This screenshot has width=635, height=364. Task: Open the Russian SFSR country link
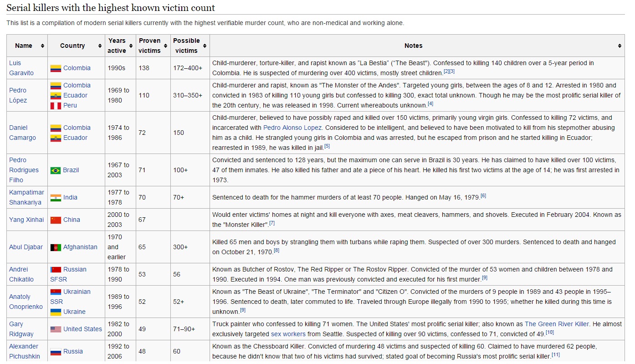point(68,274)
